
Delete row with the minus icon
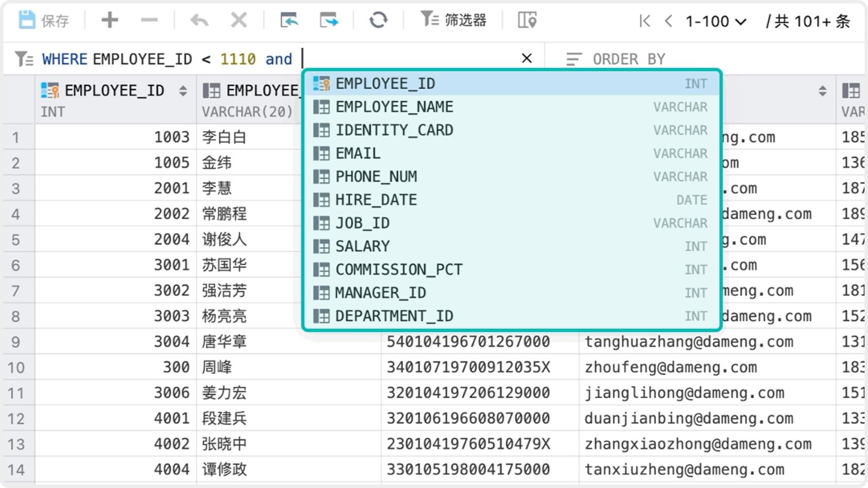click(x=149, y=20)
